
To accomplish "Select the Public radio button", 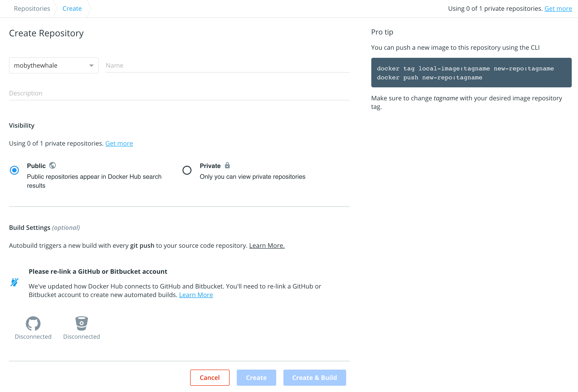I will 14,170.
